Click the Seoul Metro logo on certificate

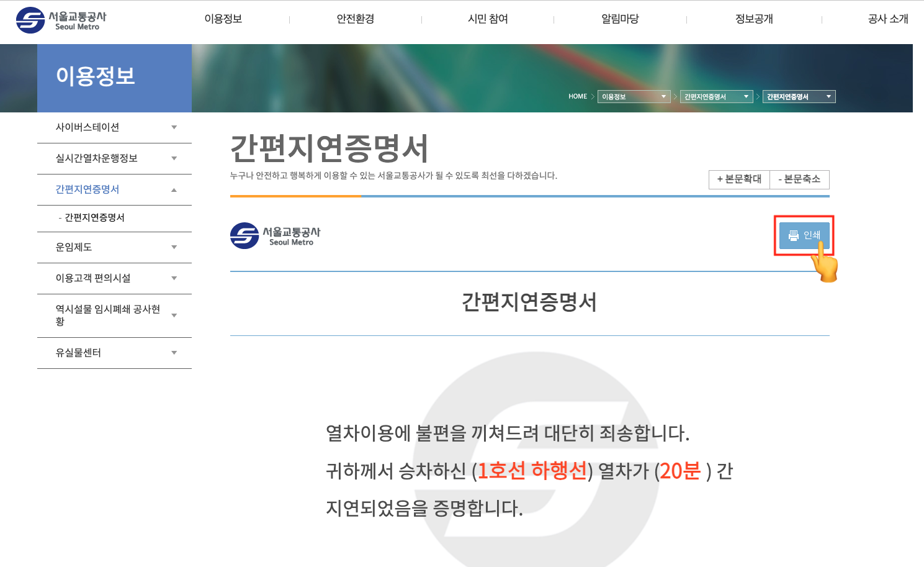pyautogui.click(x=276, y=236)
